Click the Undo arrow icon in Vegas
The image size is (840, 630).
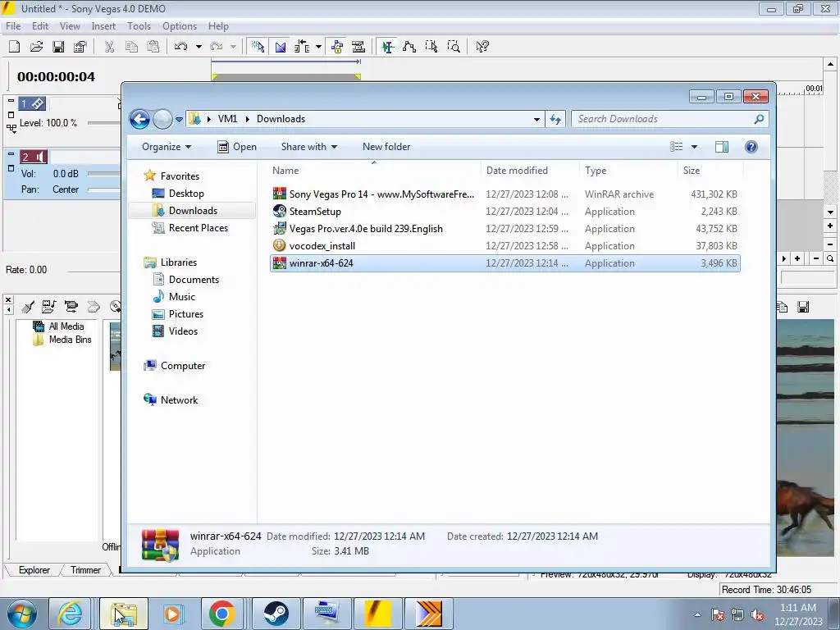tap(181, 47)
